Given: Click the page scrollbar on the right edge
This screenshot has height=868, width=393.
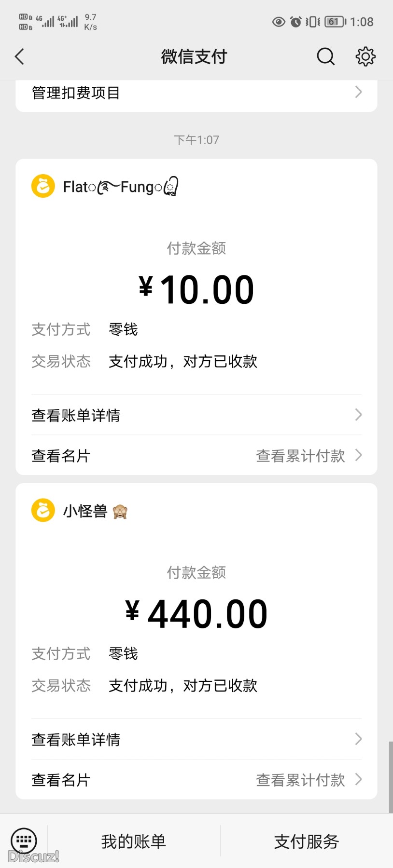Looking at the screenshot, I should coord(390,776).
